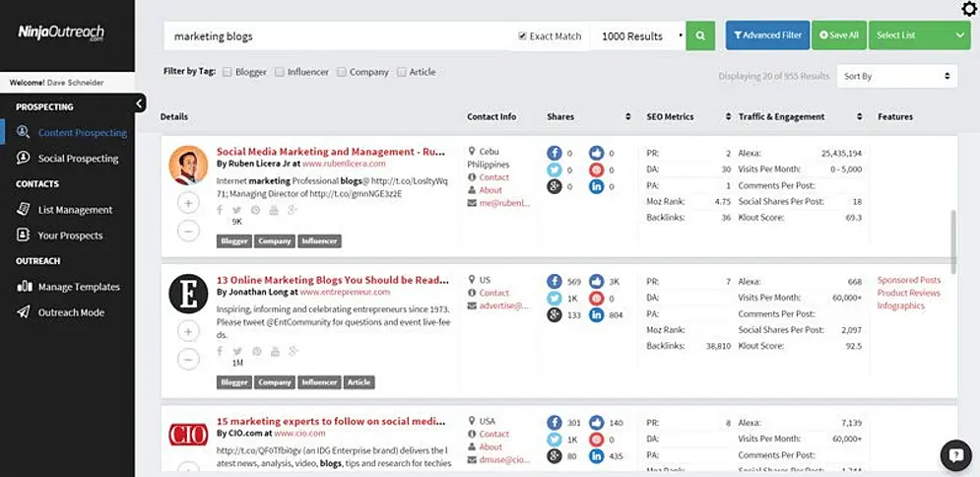This screenshot has height=477, width=980.
Task: Click the results list vertical scrollbar
Action: coord(952,241)
